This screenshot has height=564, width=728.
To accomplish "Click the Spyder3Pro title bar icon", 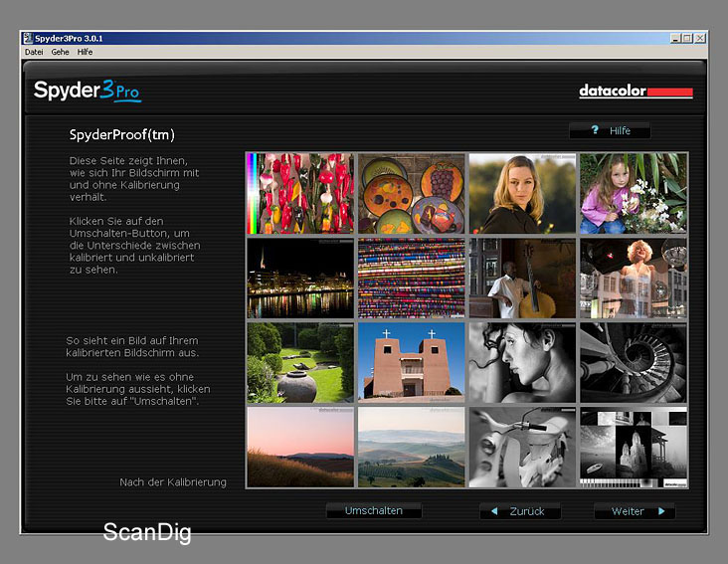I will 28,38.
